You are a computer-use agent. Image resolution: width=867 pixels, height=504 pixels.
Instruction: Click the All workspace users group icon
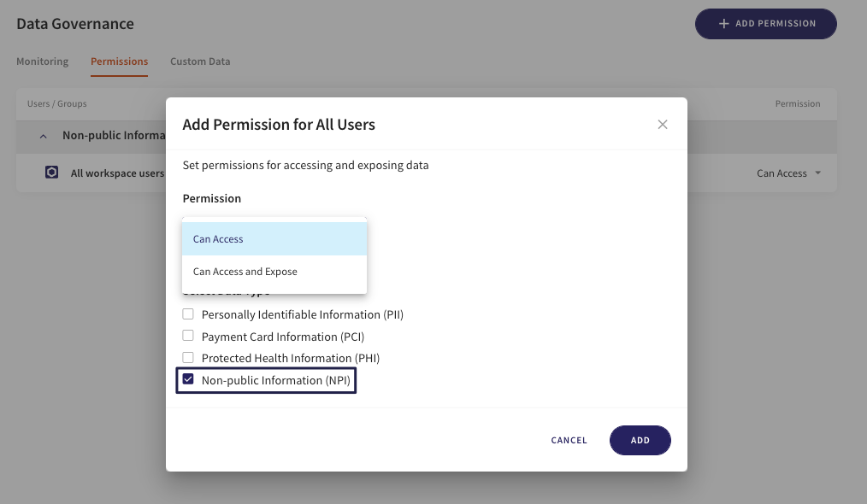(x=52, y=173)
